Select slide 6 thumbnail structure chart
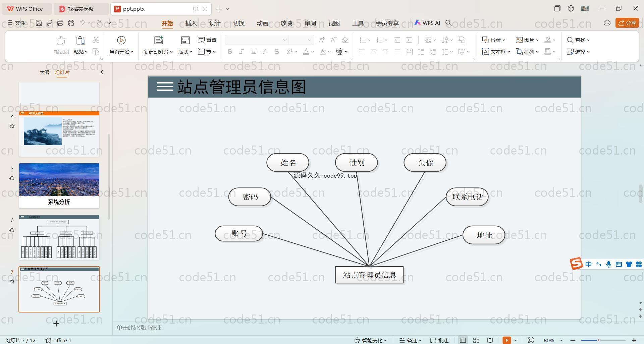Screen dimensions: 644x344 (x=59, y=237)
